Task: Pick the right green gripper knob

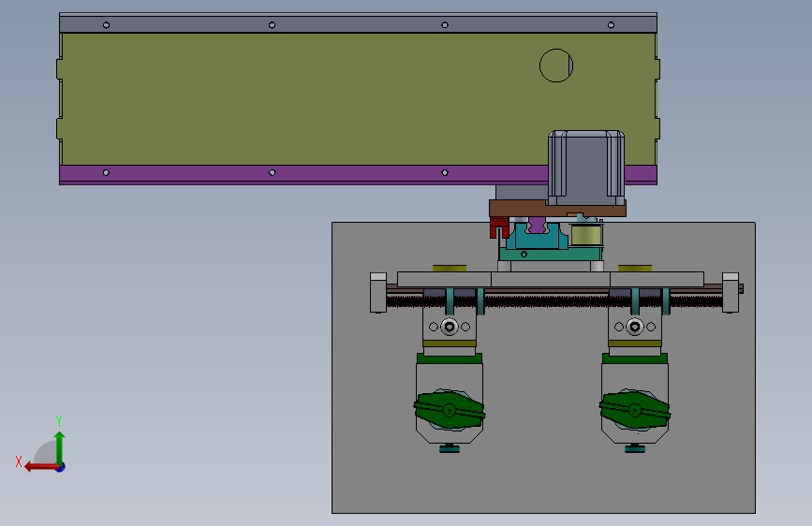Action: coord(635,410)
